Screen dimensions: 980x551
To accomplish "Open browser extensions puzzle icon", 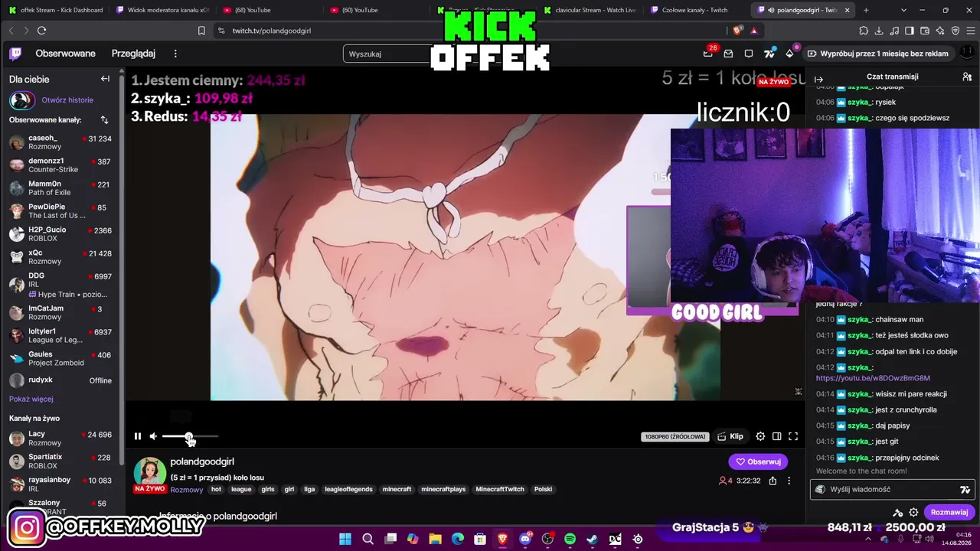I will coord(864,31).
